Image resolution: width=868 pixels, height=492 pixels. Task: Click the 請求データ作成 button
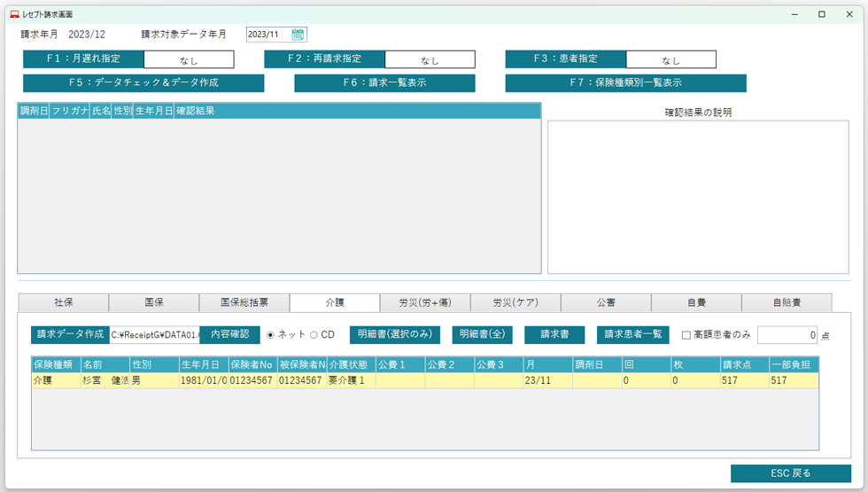pyautogui.click(x=69, y=335)
